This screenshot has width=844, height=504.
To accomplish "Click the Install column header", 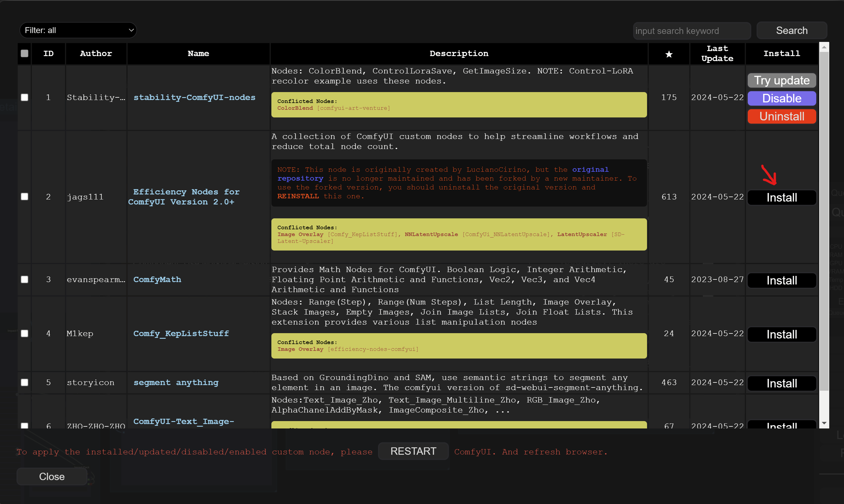I will coord(782,54).
